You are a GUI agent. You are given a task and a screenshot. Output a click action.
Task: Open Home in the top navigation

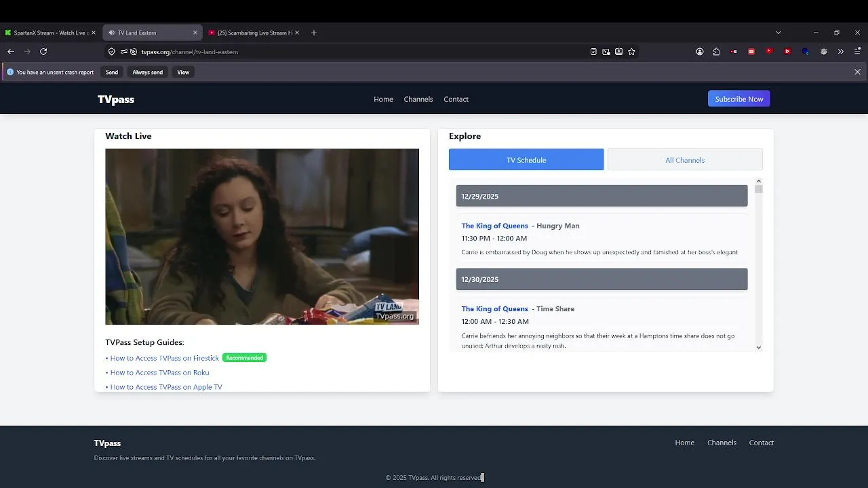click(383, 99)
